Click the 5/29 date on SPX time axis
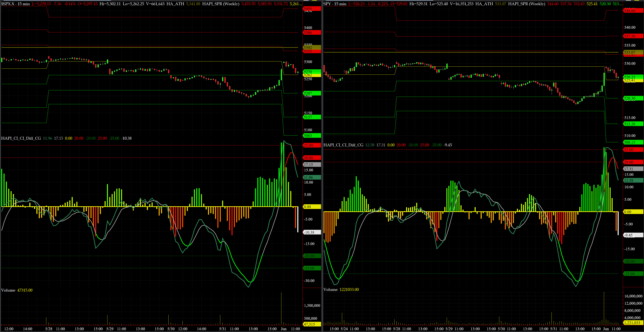The height and width of the screenshot is (332, 644). pyautogui.click(x=110, y=329)
